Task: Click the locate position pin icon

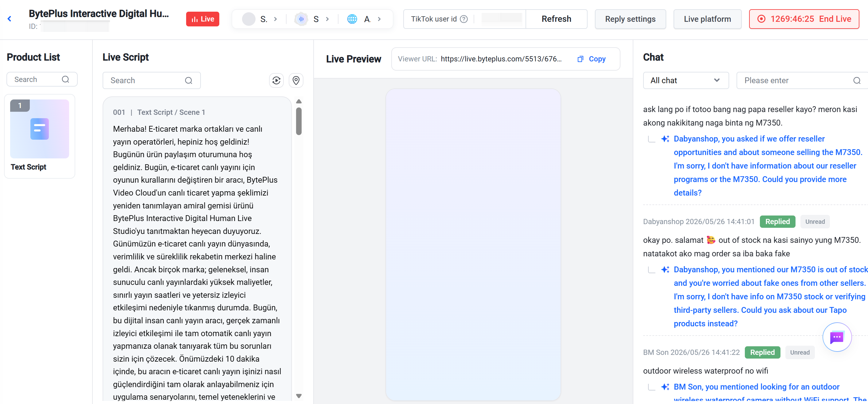Action: [x=296, y=80]
